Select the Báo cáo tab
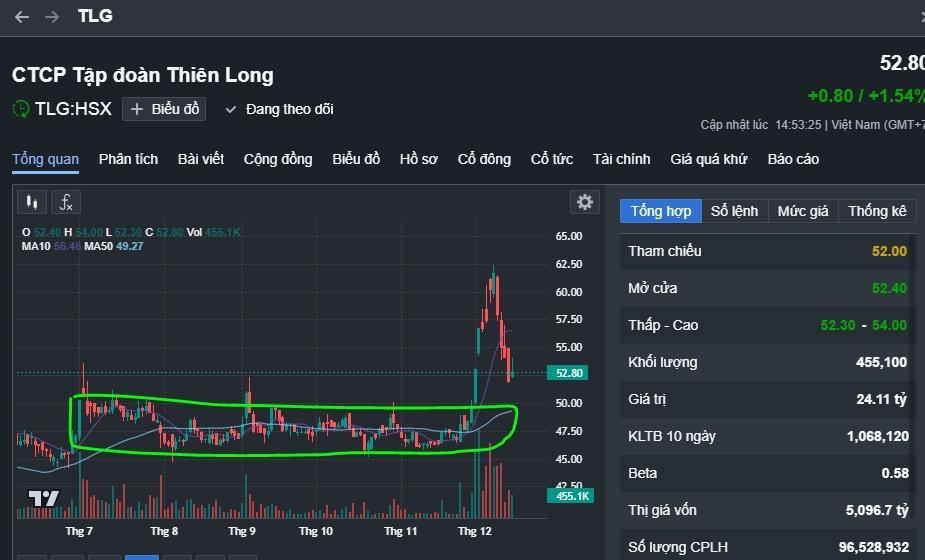Viewport: 925px width, 560px height. 793,159
